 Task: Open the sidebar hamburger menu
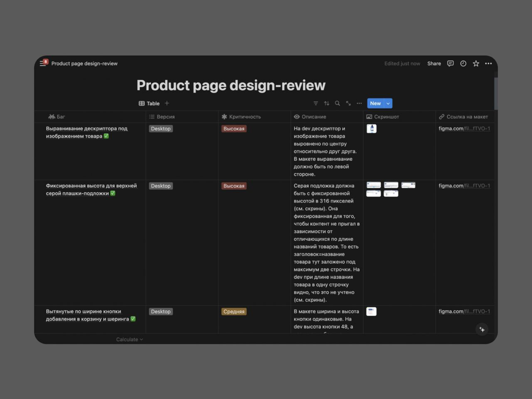point(43,63)
